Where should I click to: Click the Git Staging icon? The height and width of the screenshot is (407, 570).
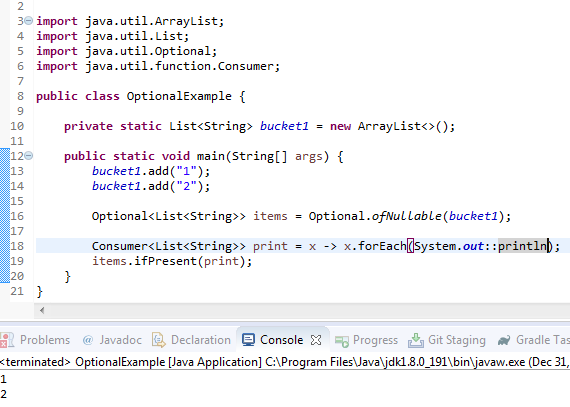[x=416, y=340]
